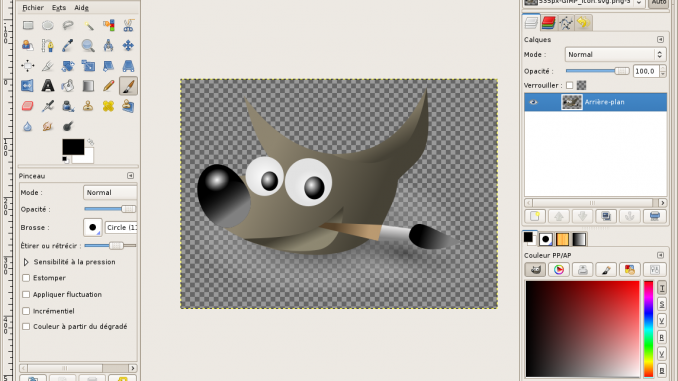
Task: Enable Couleur à partir du dégradé
Action: pos(26,327)
